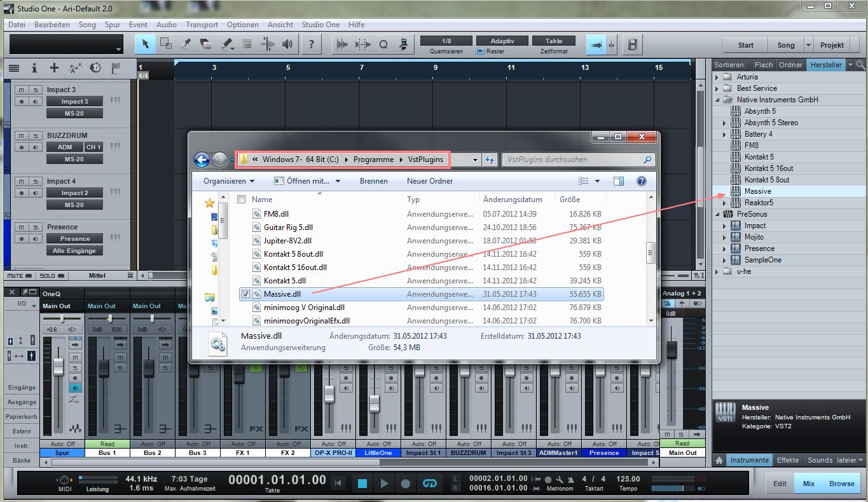
Task: Select the Bend tool icon
Action: pyautogui.click(x=268, y=44)
